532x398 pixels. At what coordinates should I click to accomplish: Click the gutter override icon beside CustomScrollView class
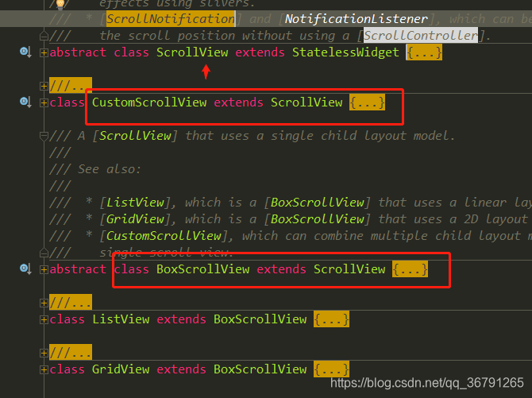(25, 102)
